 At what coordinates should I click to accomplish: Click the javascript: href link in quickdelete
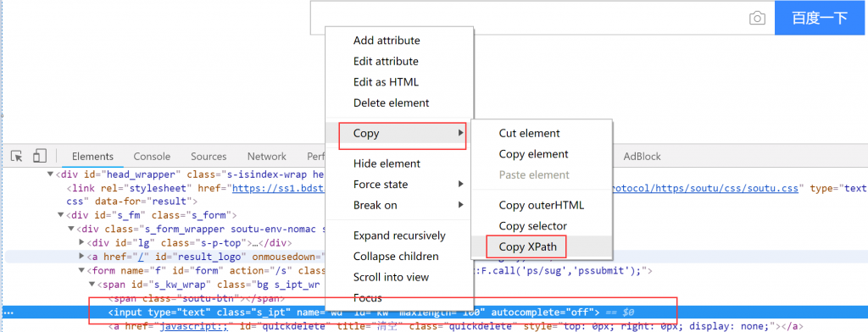click(x=194, y=326)
